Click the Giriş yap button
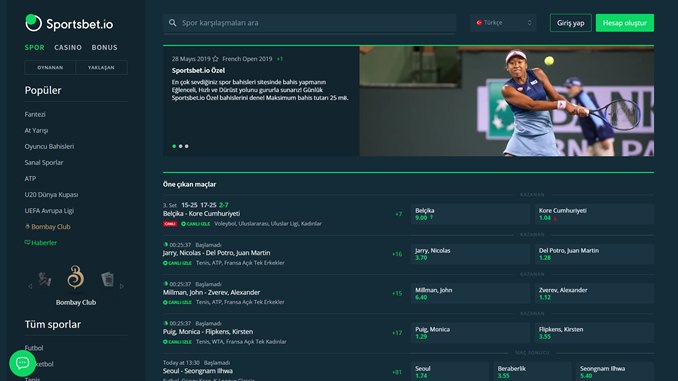This screenshot has width=678, height=381. click(x=570, y=23)
